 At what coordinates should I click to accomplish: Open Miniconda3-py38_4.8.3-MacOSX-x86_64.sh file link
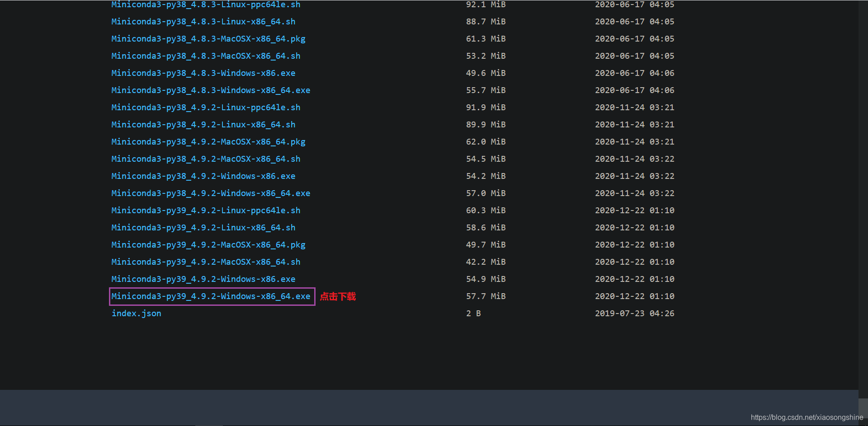point(206,56)
